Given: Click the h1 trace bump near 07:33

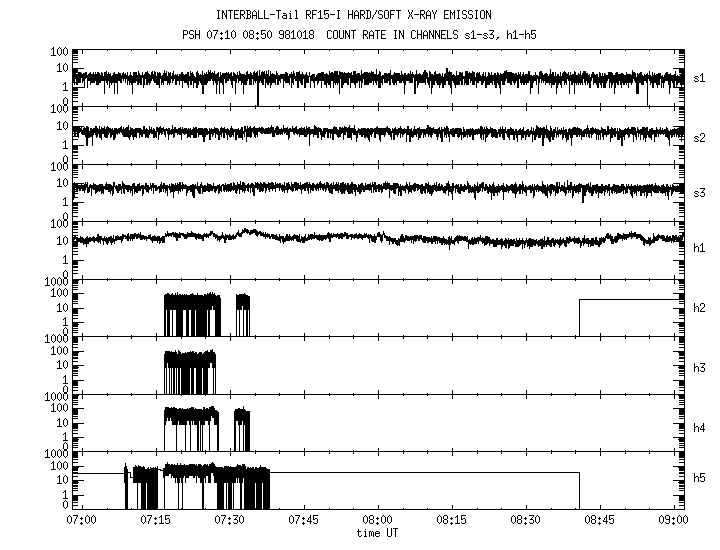Looking at the screenshot, I should (248, 232).
